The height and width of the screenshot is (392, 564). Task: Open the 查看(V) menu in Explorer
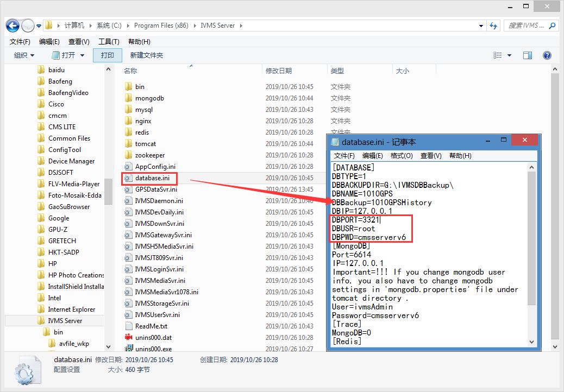(79, 42)
